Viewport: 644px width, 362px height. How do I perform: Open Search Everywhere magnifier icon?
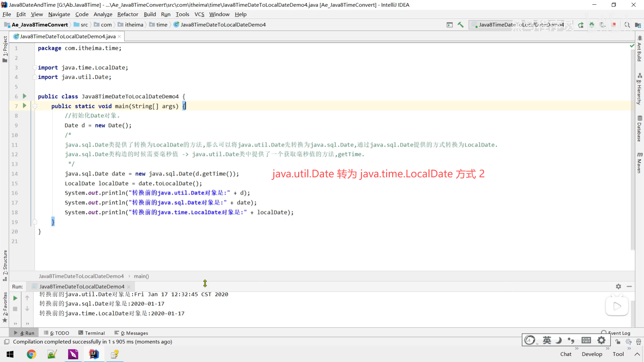click(627, 25)
